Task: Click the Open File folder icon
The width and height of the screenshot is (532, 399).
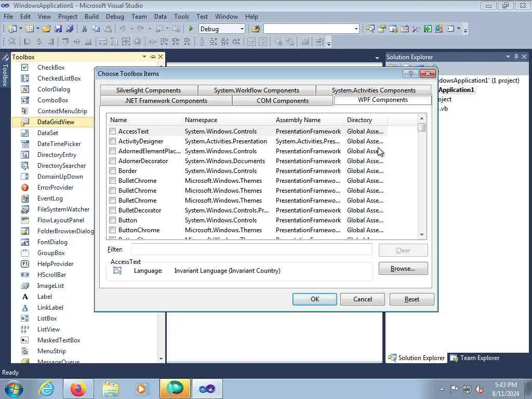Action: tap(46, 29)
